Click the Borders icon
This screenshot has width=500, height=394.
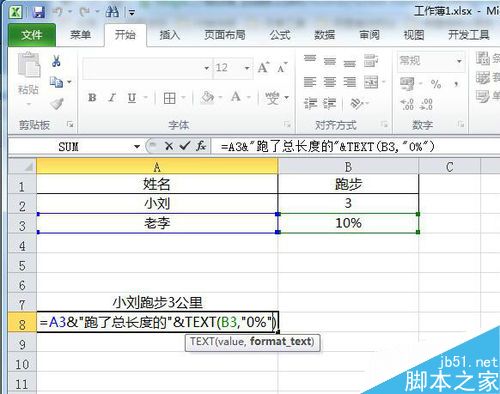pos(169,98)
